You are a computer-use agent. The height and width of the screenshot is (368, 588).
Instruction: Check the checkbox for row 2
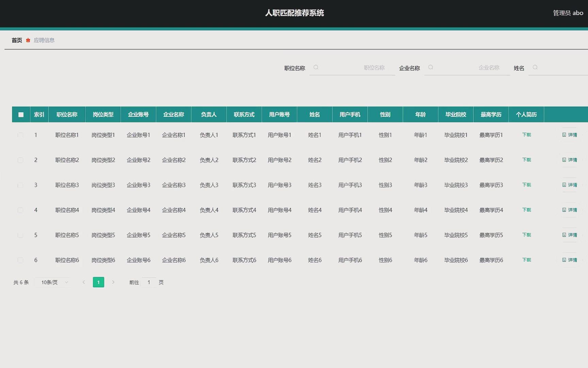click(20, 160)
